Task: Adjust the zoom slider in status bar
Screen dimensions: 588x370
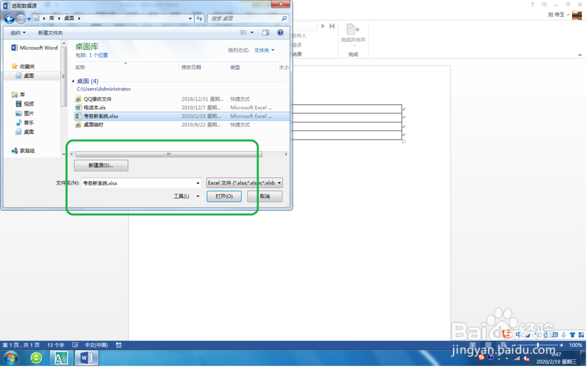Action: tap(537, 345)
